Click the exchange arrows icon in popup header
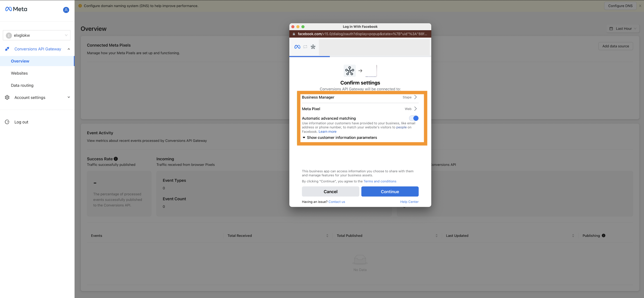This screenshot has height=298, width=644. click(305, 47)
